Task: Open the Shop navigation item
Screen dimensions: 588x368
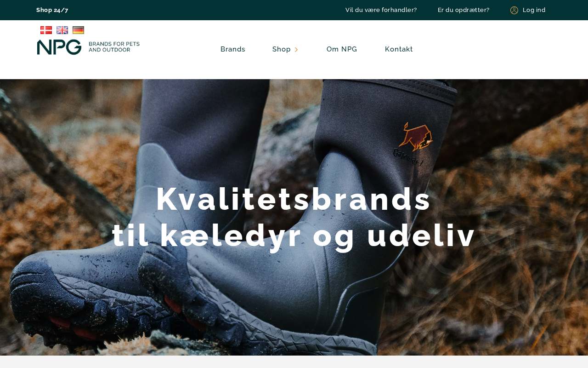Action: 282,49
